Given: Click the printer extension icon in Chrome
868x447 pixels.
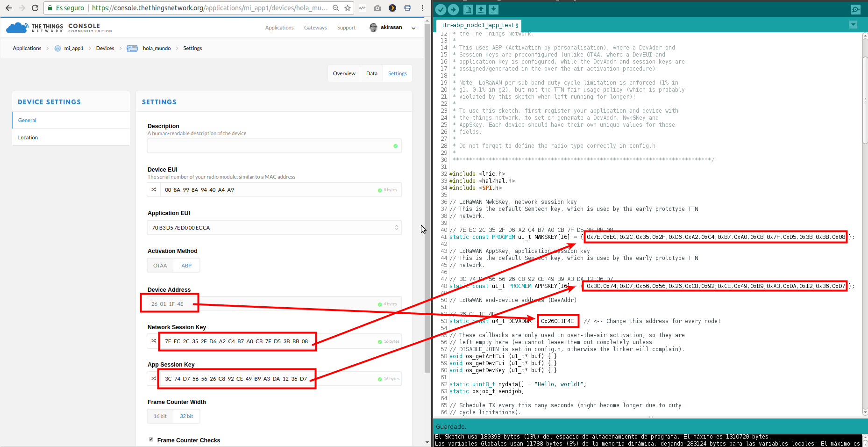Looking at the screenshot, I should tap(407, 8).
